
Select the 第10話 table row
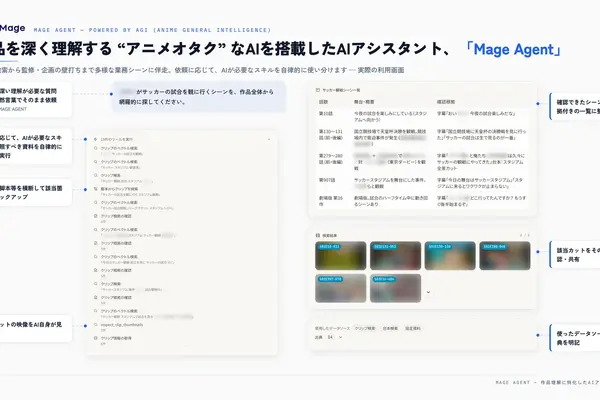pos(422,117)
